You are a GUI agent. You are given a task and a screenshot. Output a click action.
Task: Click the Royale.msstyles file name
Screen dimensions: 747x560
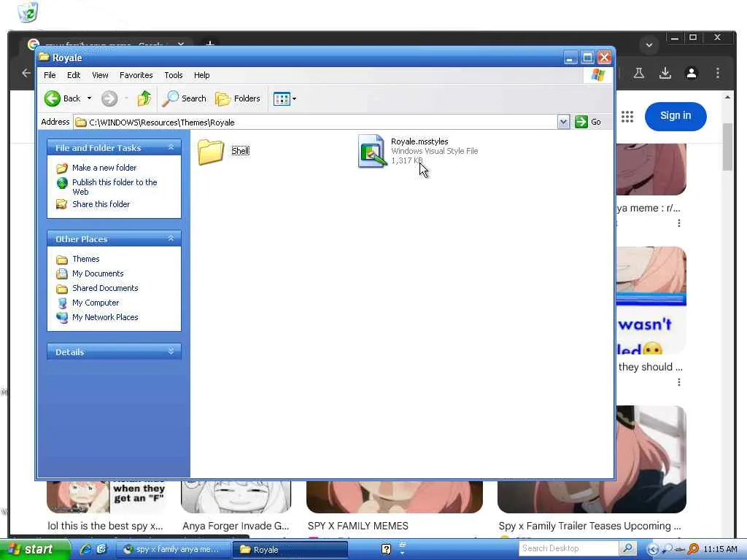pyautogui.click(x=419, y=141)
